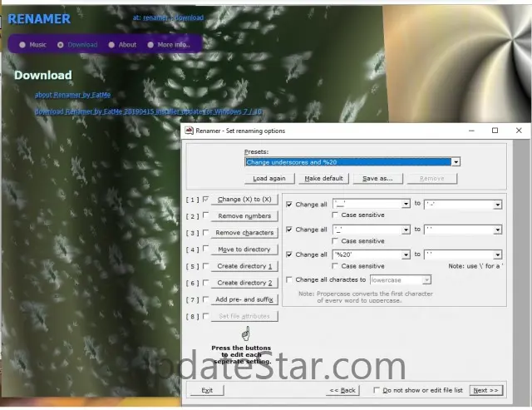Image resolution: width=532 pixels, height=410 pixels.
Task: Open the '%20' rule's 'to' dropdown
Action: (498, 254)
